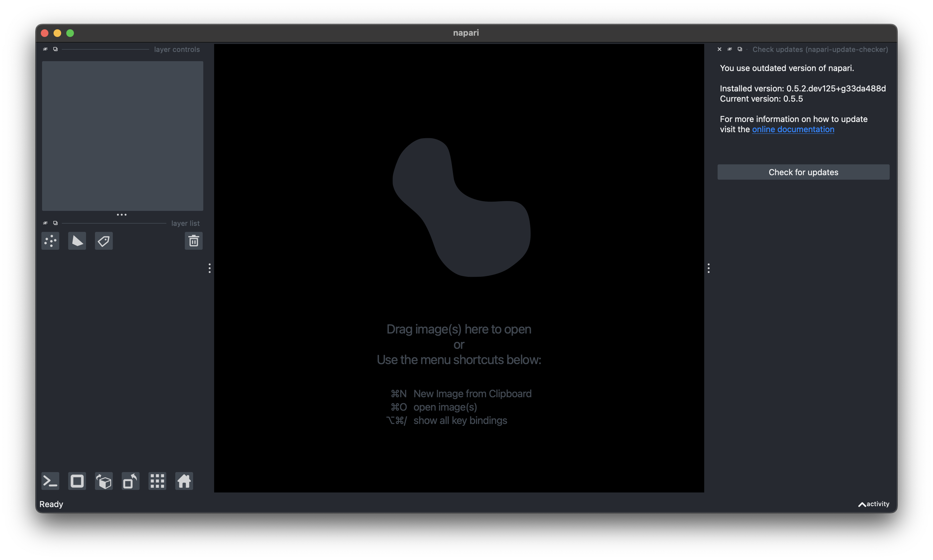Select the Labels tool in layer list
933x560 pixels.
(103, 241)
